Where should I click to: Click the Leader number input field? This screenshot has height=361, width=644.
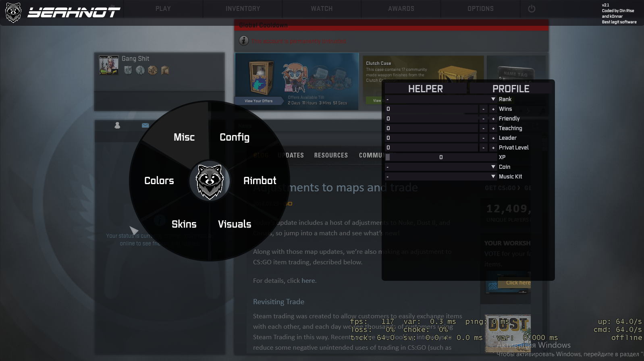(431, 138)
